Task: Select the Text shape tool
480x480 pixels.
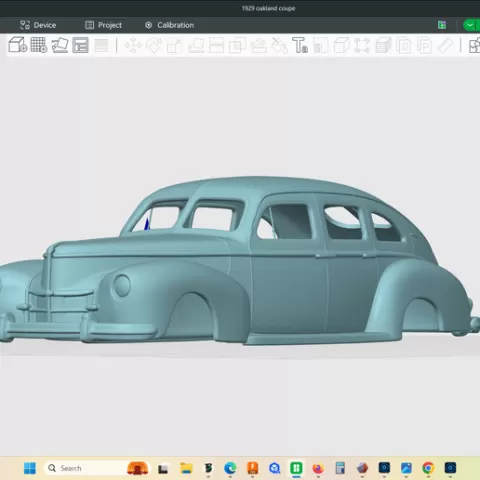Action: click(x=300, y=45)
